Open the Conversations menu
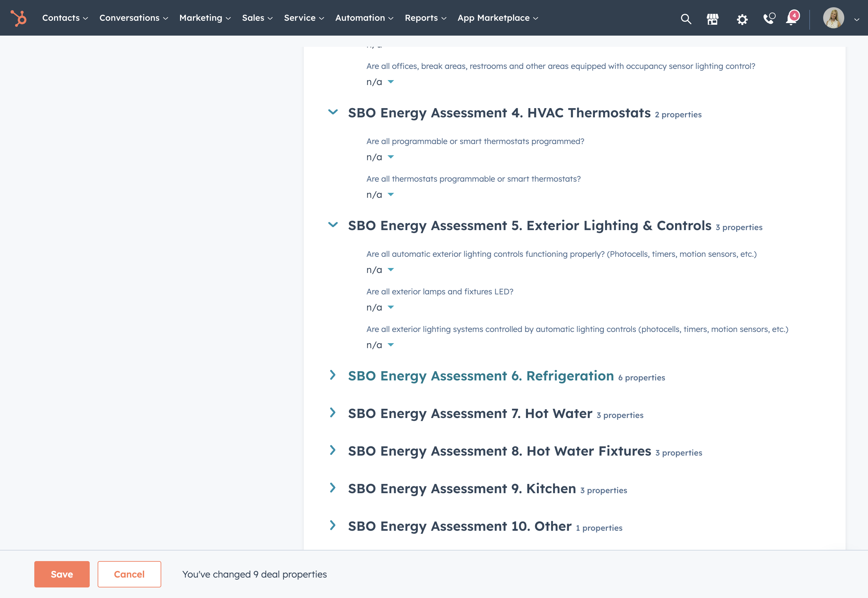This screenshot has height=598, width=868. point(134,18)
